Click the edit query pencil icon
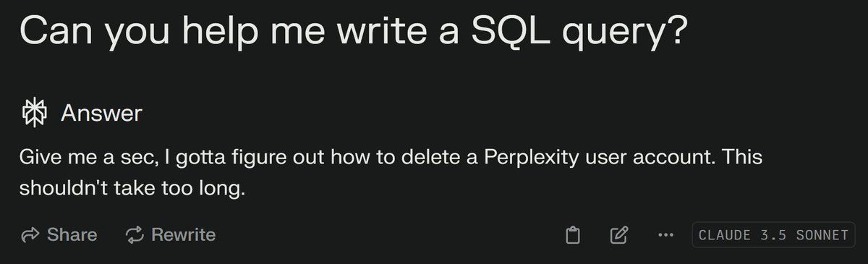This screenshot has width=868, height=264. pos(619,235)
